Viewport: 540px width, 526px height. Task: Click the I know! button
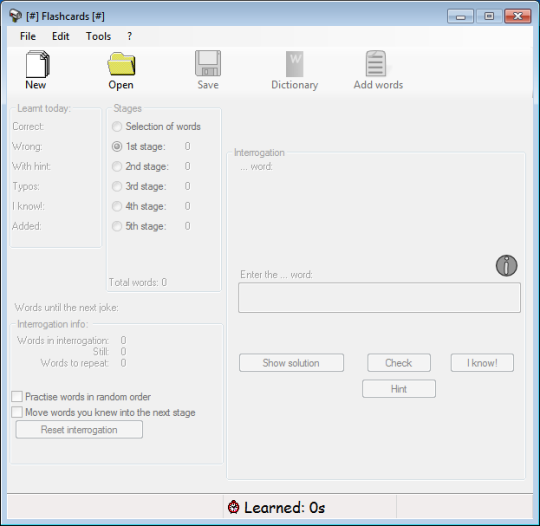[482, 363]
